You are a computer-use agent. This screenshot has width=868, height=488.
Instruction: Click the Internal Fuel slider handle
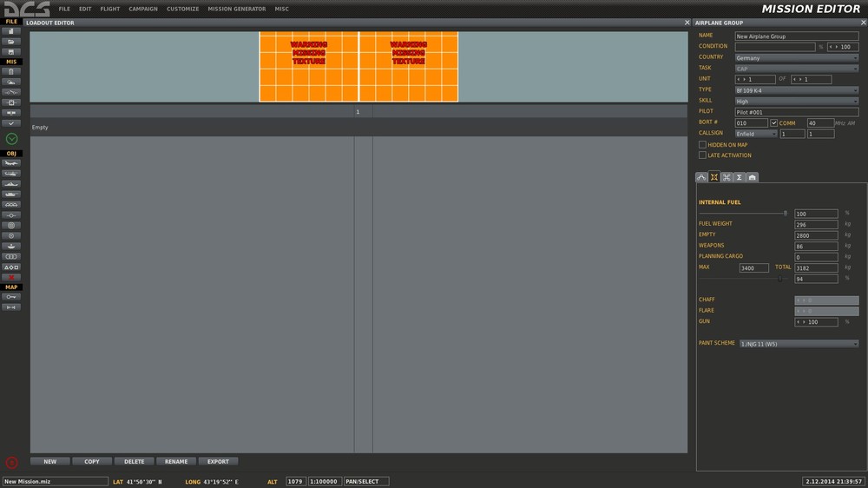pos(785,214)
